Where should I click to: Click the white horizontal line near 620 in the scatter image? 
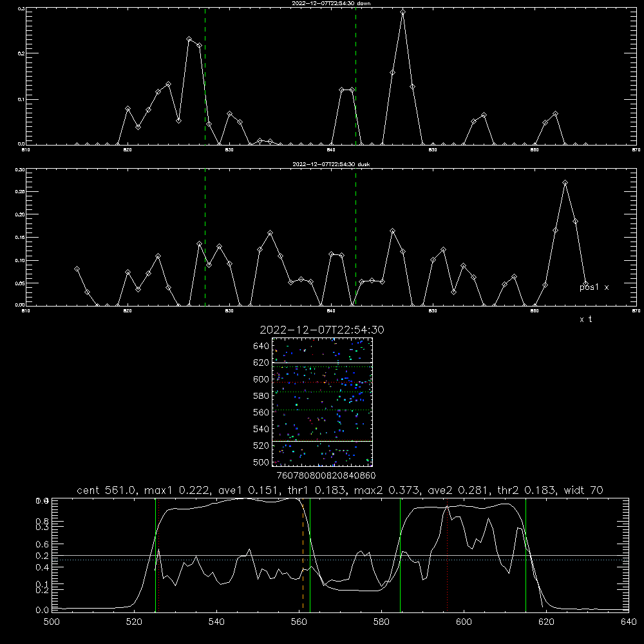[322, 363]
